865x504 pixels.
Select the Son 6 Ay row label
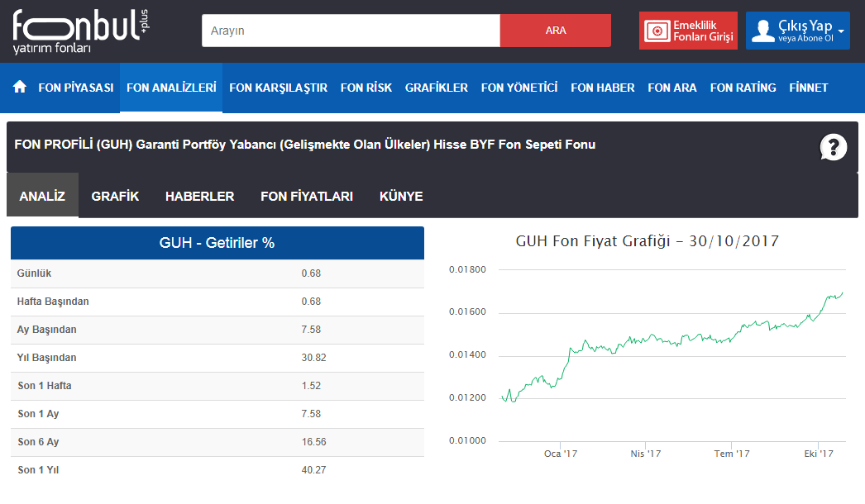(x=38, y=442)
